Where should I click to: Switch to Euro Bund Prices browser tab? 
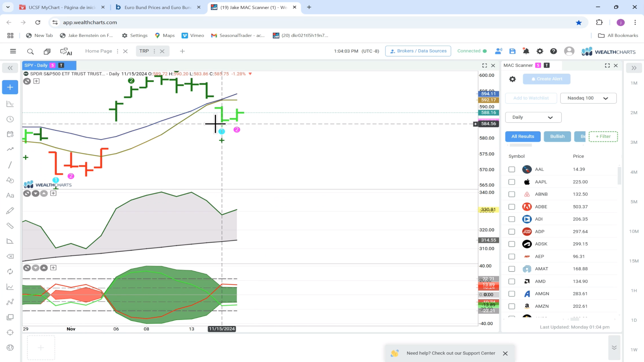[158, 7]
